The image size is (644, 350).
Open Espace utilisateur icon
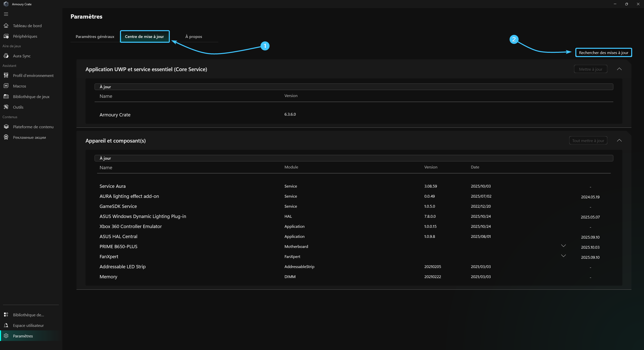6,325
